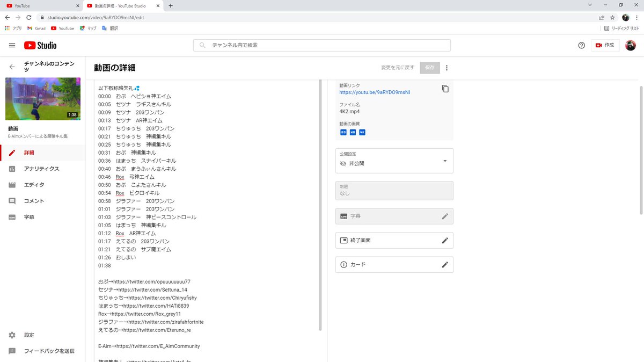Screen dimensions: 644x362
Task: Open the Gmail bookmark
Action: click(36, 28)
